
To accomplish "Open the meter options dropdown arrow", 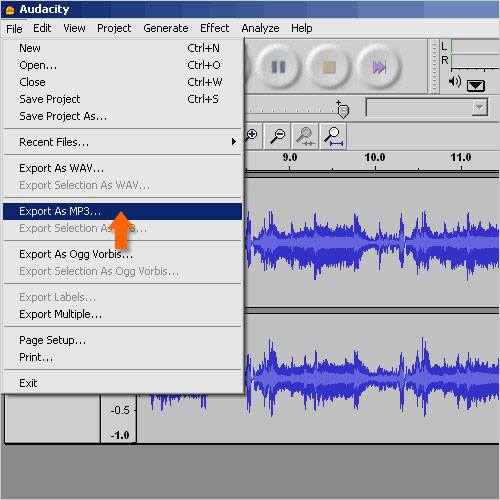I will (476, 86).
